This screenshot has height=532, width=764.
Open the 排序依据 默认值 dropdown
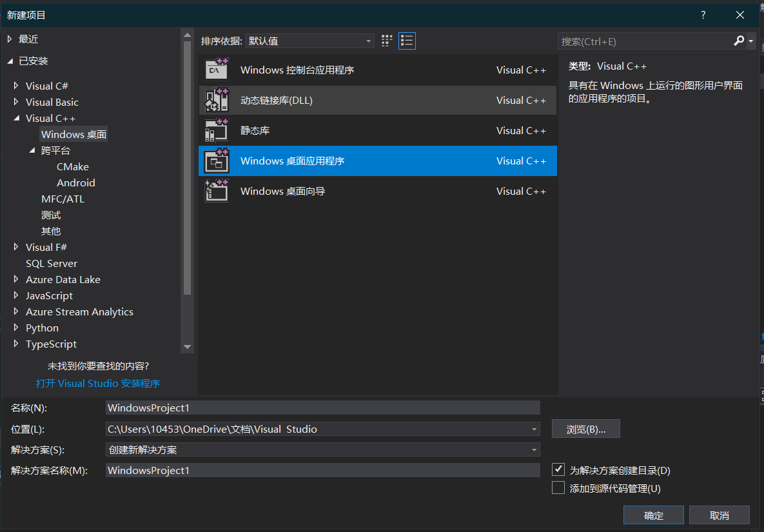(310, 41)
